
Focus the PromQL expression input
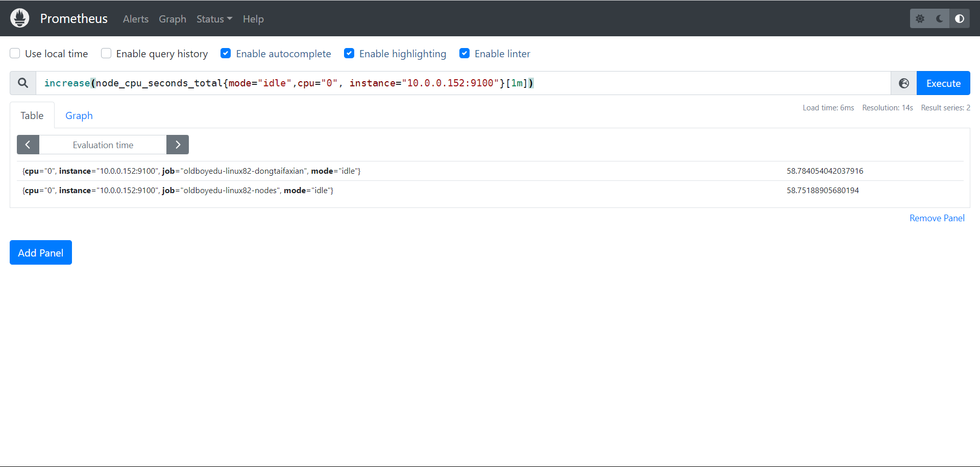click(x=463, y=83)
